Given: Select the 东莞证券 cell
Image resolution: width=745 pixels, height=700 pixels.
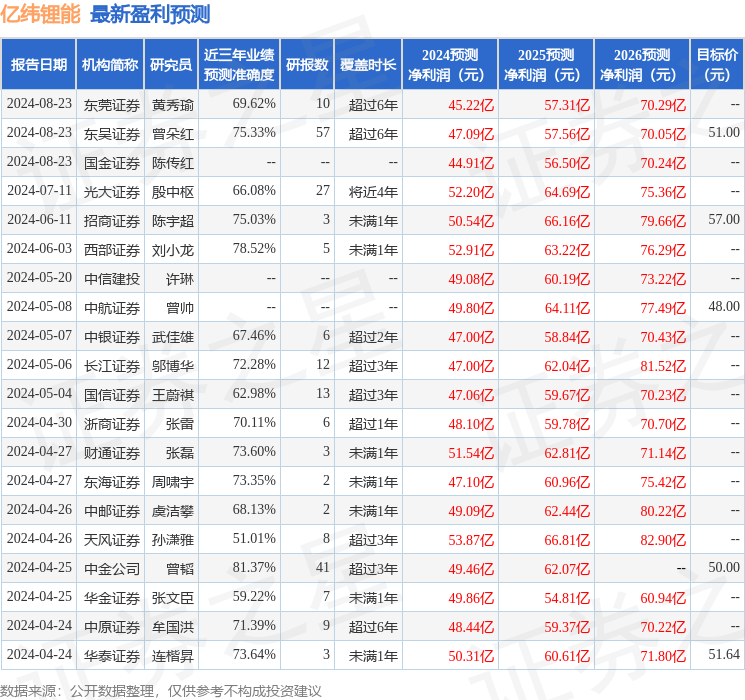Looking at the screenshot, I should tap(112, 105).
